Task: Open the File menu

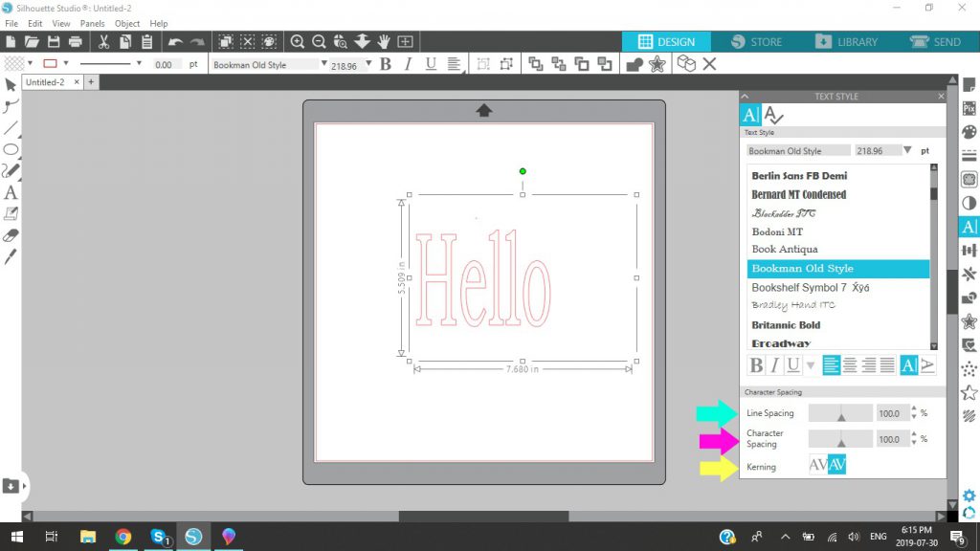Action: [x=11, y=24]
